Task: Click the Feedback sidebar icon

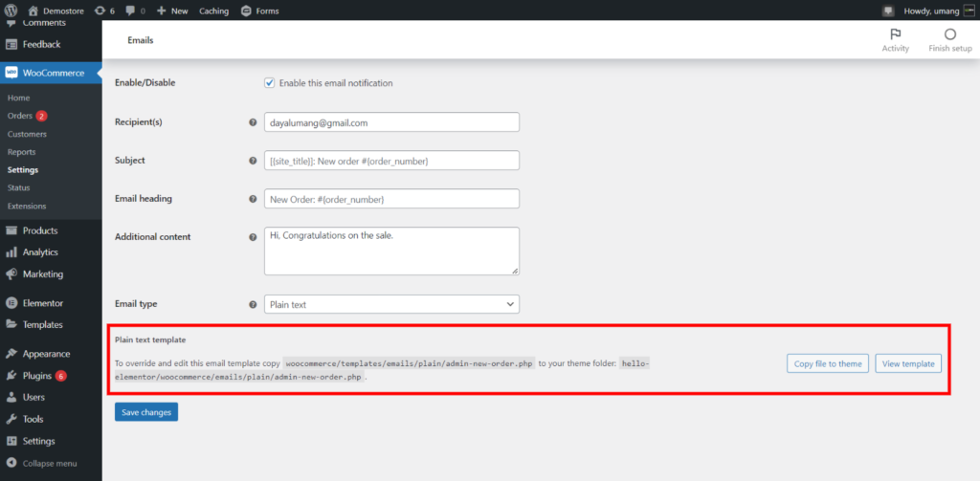Action: pos(11,44)
